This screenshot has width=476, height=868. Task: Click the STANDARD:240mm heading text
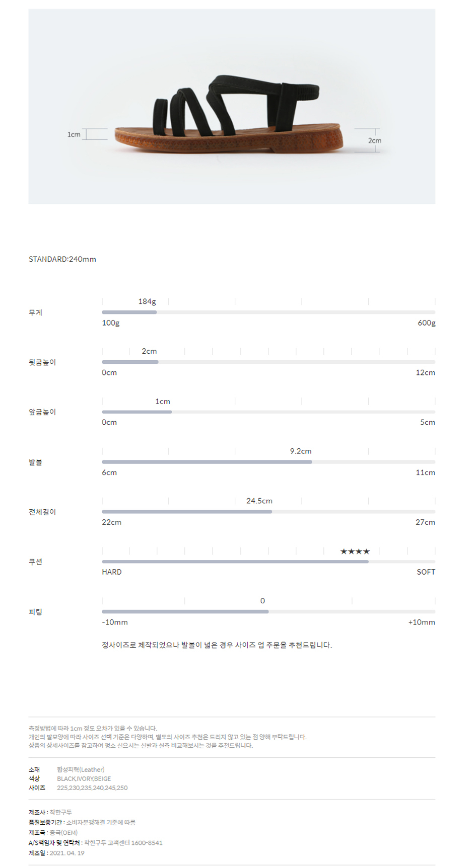point(62,259)
